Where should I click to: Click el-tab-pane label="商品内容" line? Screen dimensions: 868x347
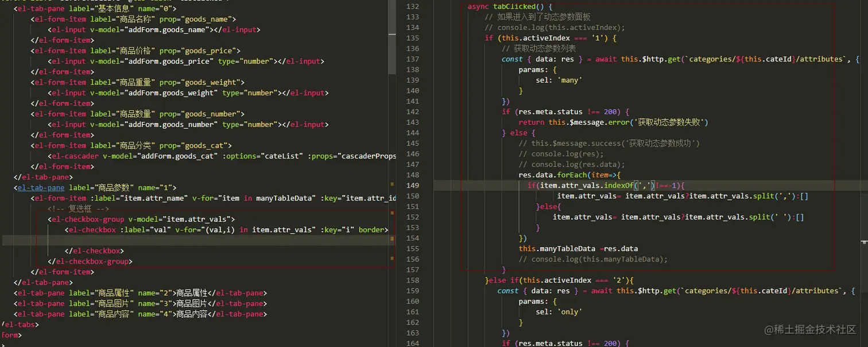tap(140, 314)
